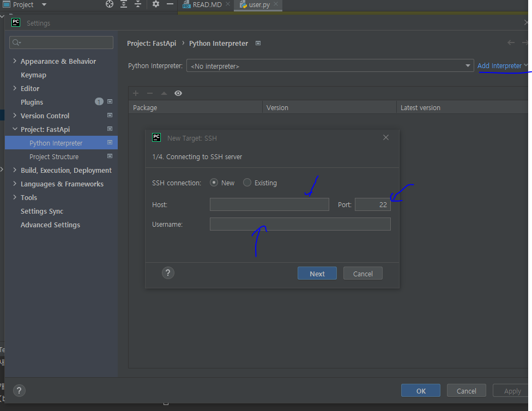Close the READ.MD editor tab
This screenshot has height=411, width=532.
point(228,4)
